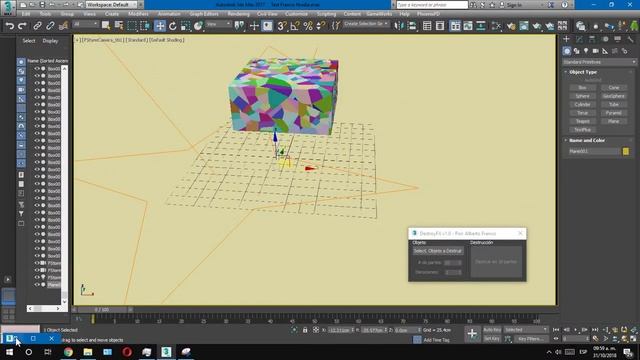
Task: Click the object name field in Name and Color
Action: coord(594,151)
